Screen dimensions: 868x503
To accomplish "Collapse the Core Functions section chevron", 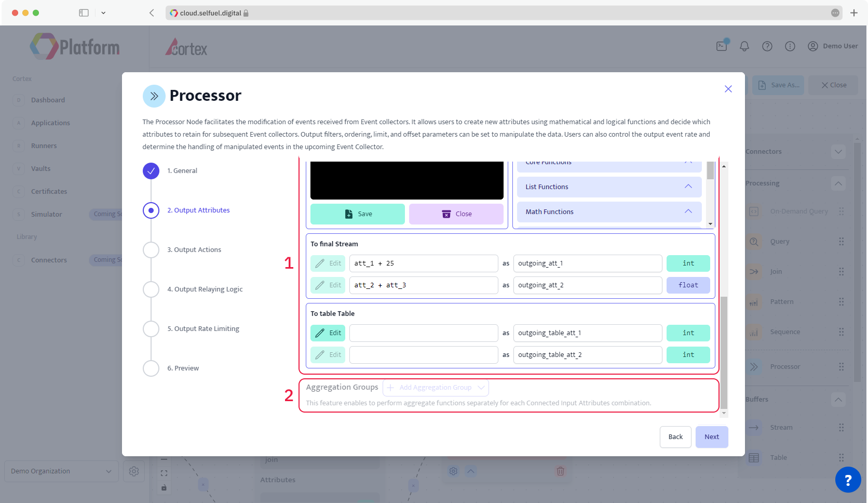I will click(688, 163).
